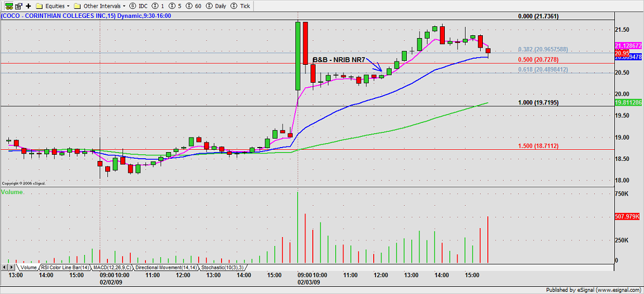Image resolution: width=644 pixels, height=294 pixels.
Task: Click the 02/02/09 date label
Action: (x=110, y=282)
